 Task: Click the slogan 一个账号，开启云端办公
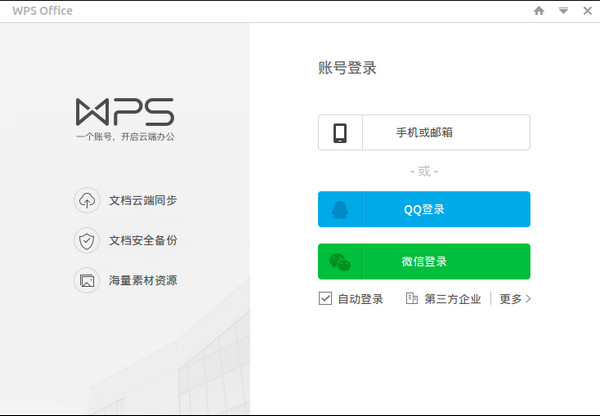click(125, 137)
